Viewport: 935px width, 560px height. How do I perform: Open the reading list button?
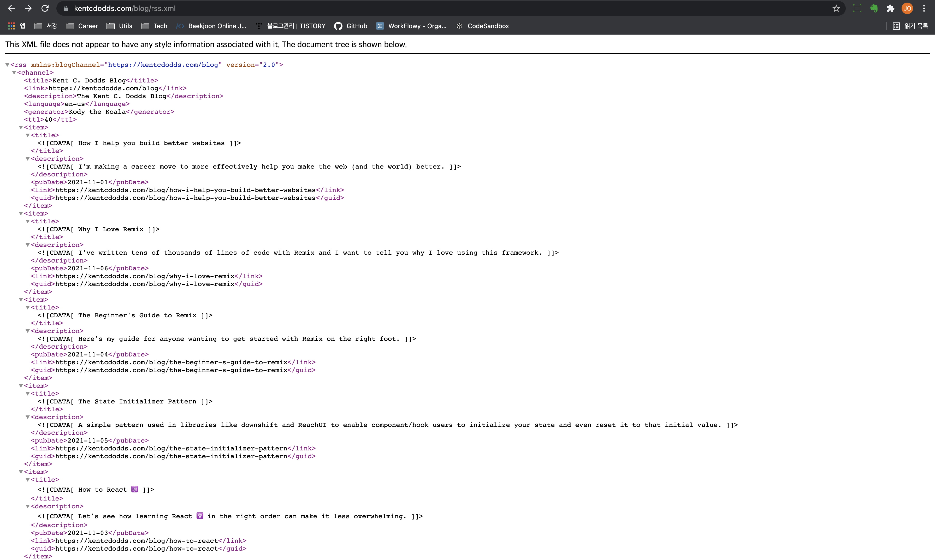910,26
